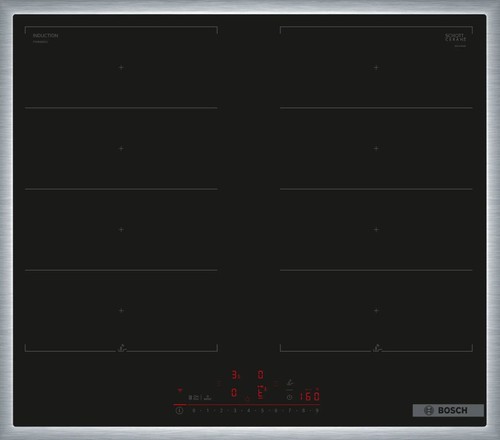This screenshot has width=500, height=440.
Task: Select the front-left zone showing 0
Action: point(234,392)
